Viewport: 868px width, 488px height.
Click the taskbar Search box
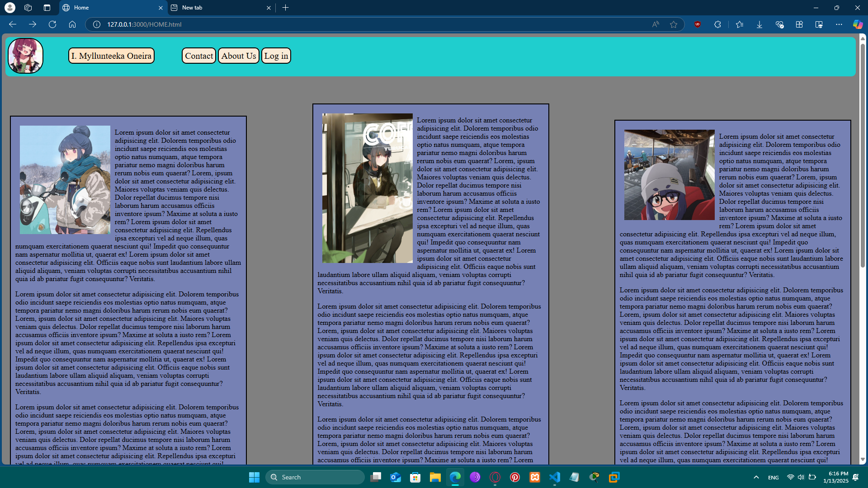[315, 477]
